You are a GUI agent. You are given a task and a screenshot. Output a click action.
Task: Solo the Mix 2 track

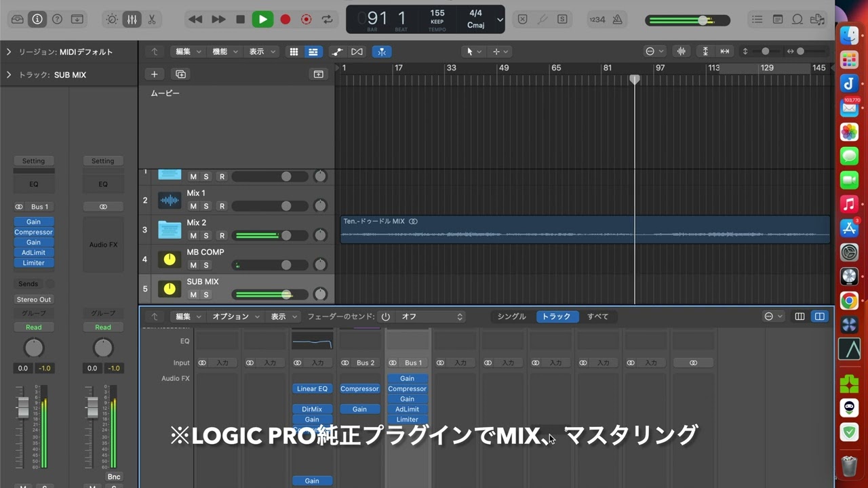[x=206, y=236]
